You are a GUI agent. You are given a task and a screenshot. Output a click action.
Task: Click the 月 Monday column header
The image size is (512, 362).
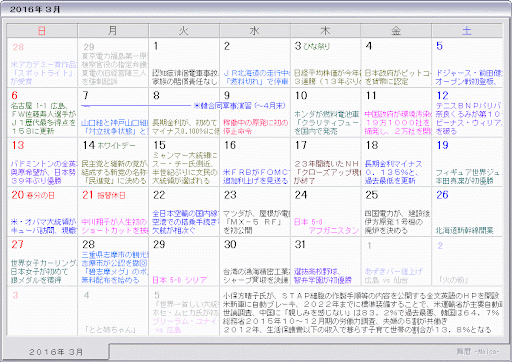113,31
